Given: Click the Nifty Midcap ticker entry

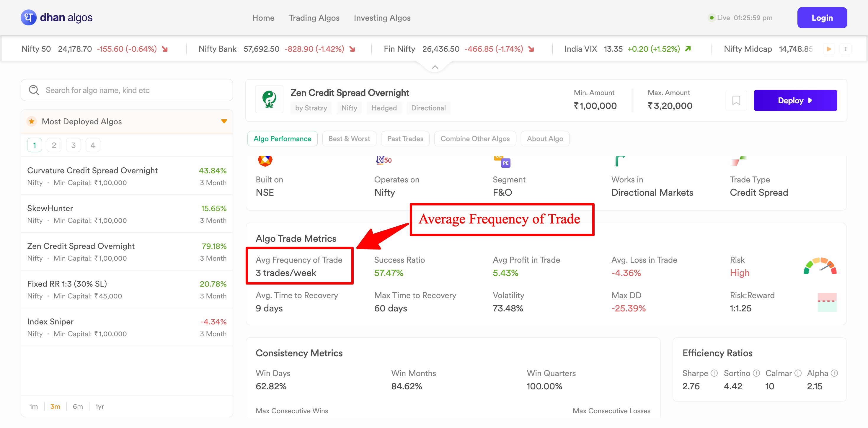Looking at the screenshot, I should (768, 49).
